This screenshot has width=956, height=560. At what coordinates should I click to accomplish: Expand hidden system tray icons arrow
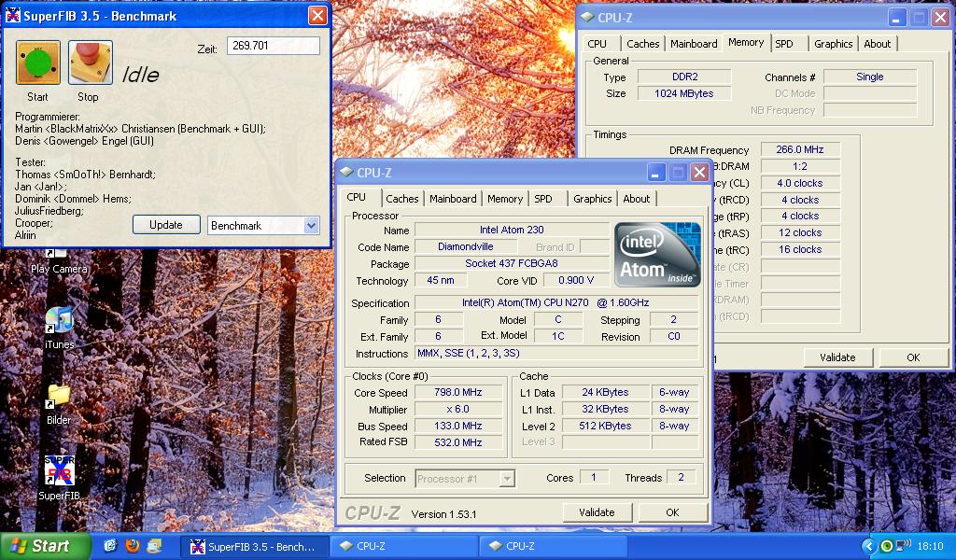(x=869, y=547)
